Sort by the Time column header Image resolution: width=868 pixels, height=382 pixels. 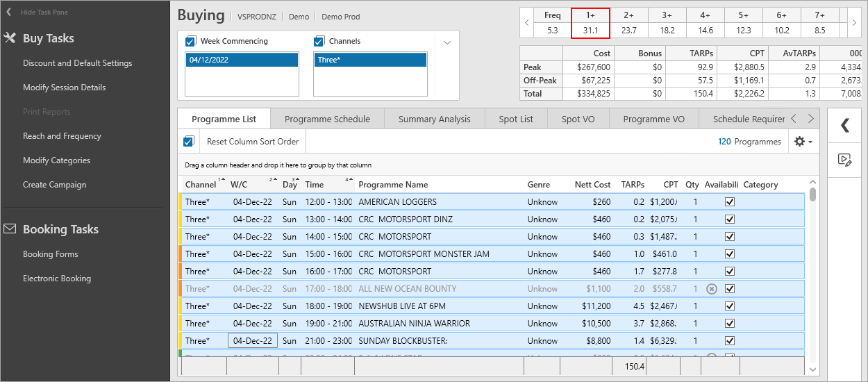point(315,185)
